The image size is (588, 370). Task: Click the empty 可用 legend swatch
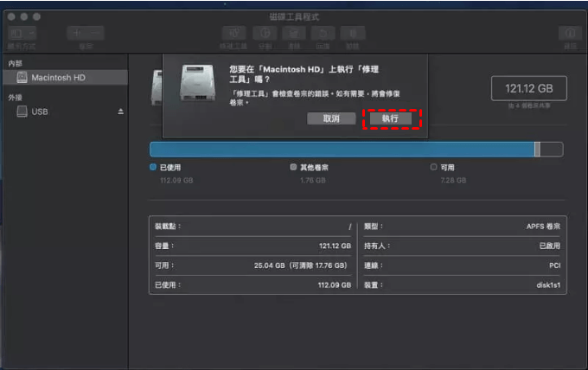(x=433, y=167)
